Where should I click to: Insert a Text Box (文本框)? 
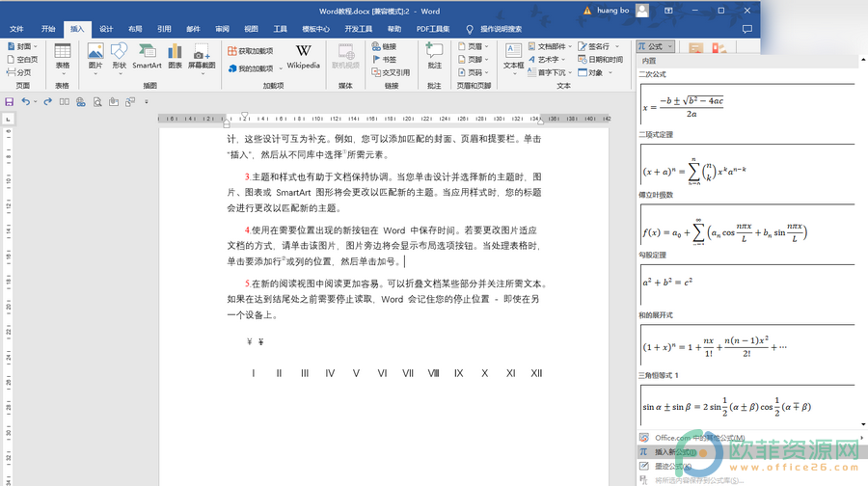coord(513,59)
